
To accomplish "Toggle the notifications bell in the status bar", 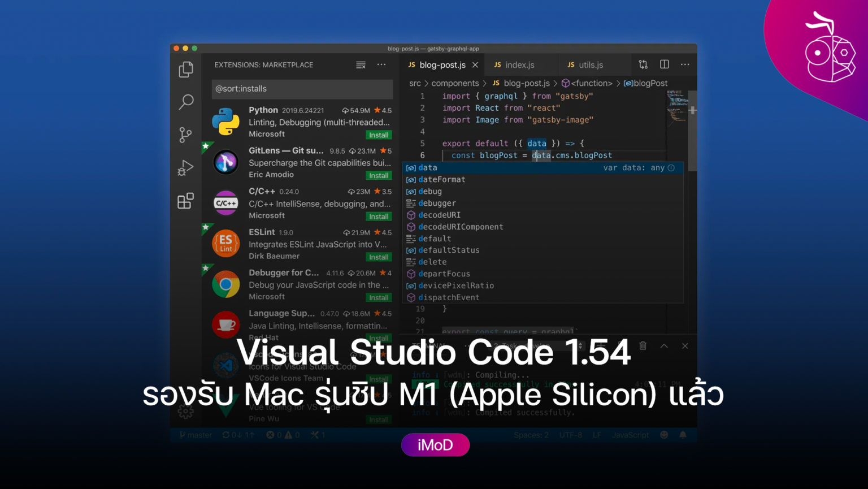I will [683, 435].
